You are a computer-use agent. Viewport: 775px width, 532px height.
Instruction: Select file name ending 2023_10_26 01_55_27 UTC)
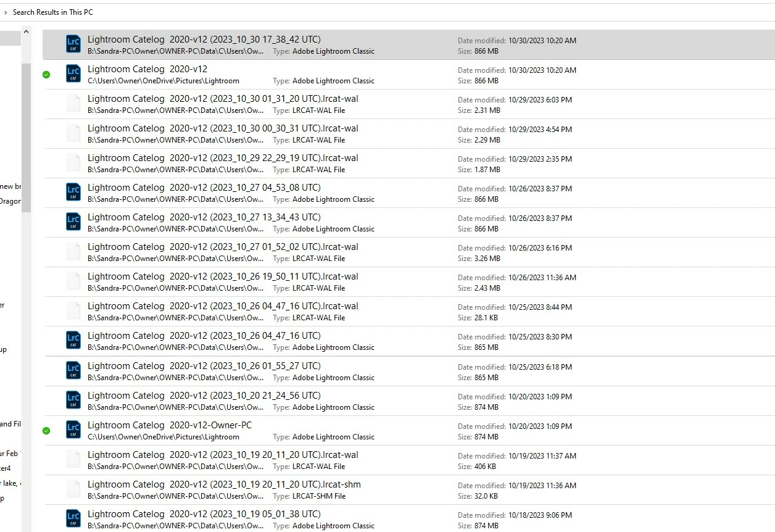[204, 366]
